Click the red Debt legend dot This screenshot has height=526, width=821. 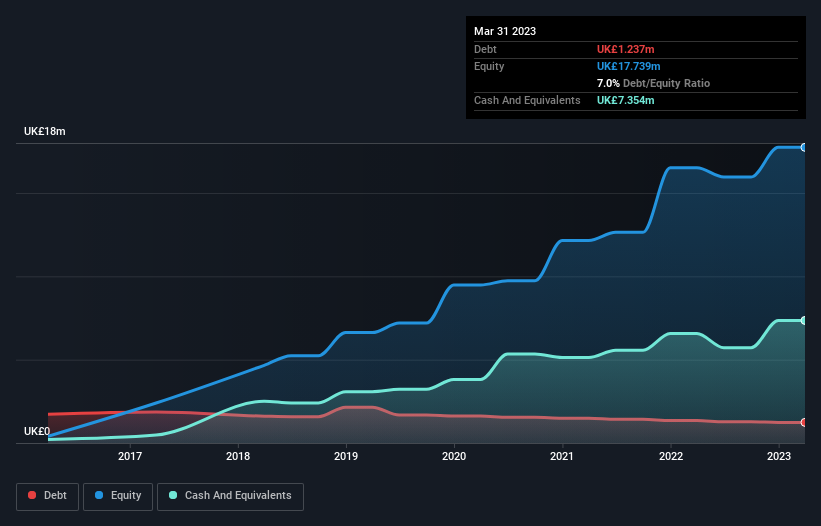click(32, 495)
